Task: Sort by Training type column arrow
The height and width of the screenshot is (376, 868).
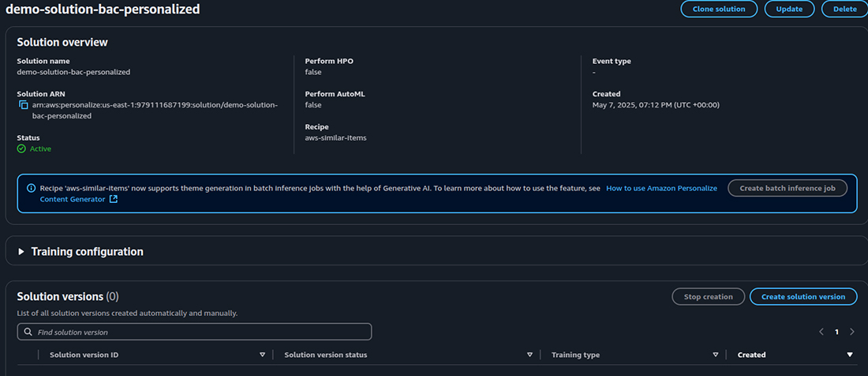Action: click(x=716, y=355)
